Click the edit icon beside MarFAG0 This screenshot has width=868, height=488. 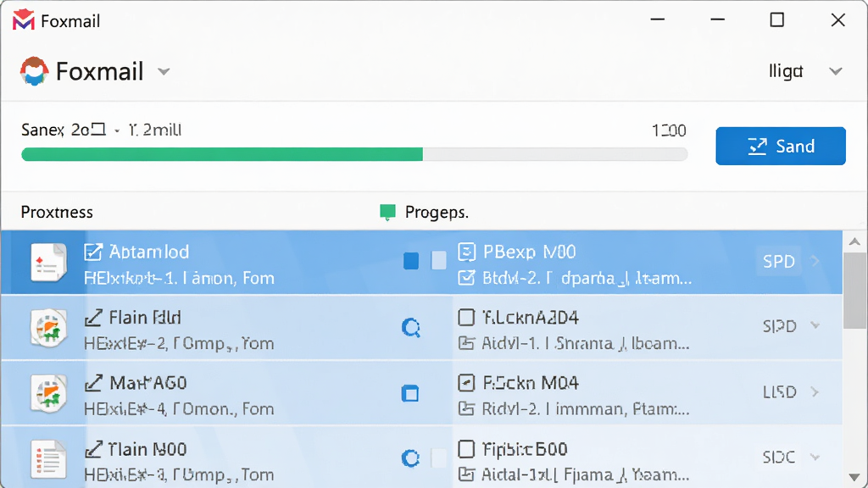coord(93,384)
